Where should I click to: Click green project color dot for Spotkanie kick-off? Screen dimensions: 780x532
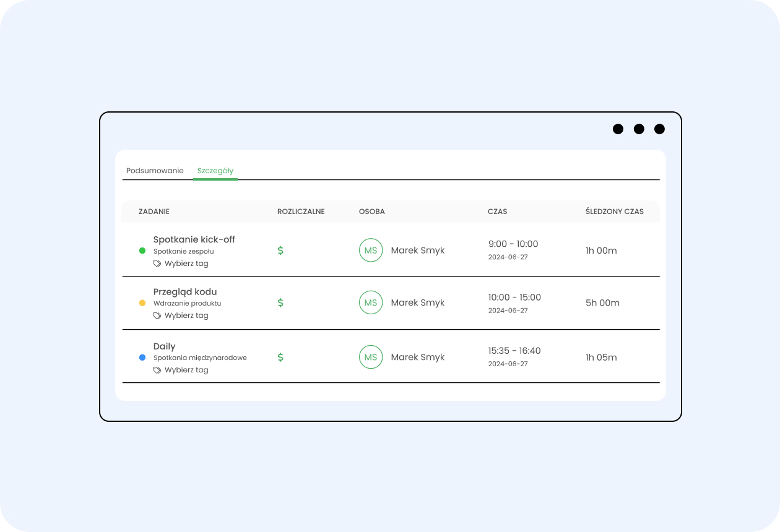(x=142, y=251)
